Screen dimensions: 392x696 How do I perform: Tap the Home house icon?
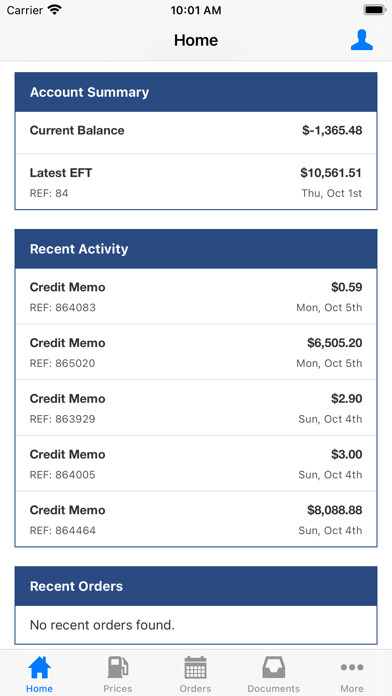[x=40, y=667]
